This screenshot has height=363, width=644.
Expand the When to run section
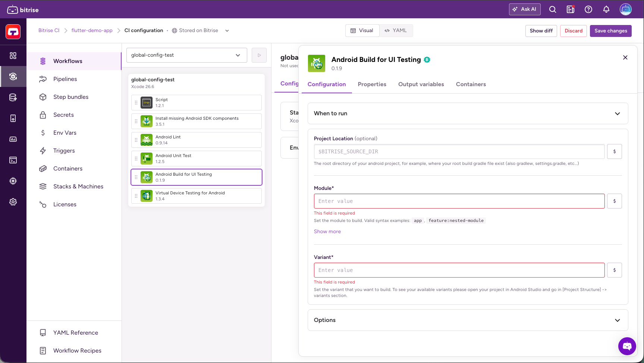(468, 113)
